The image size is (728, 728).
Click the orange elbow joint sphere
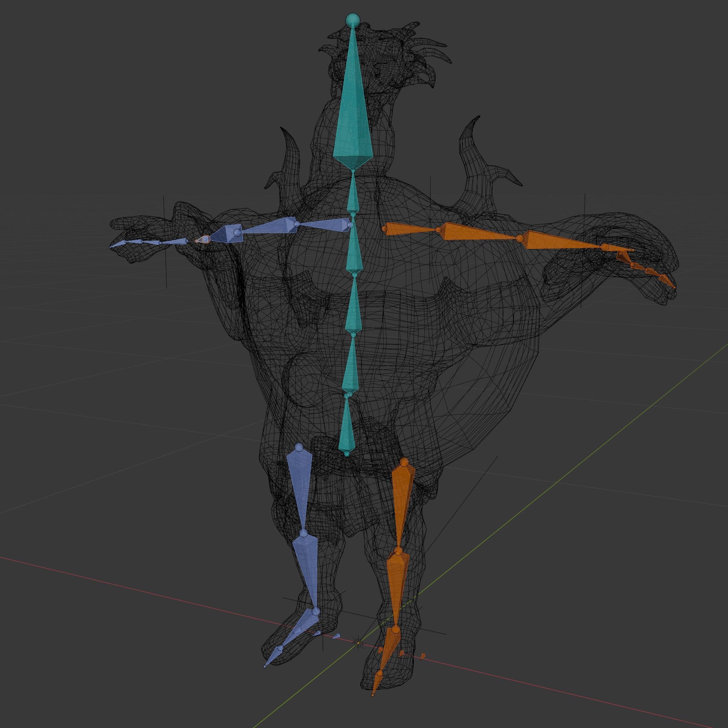520,238
